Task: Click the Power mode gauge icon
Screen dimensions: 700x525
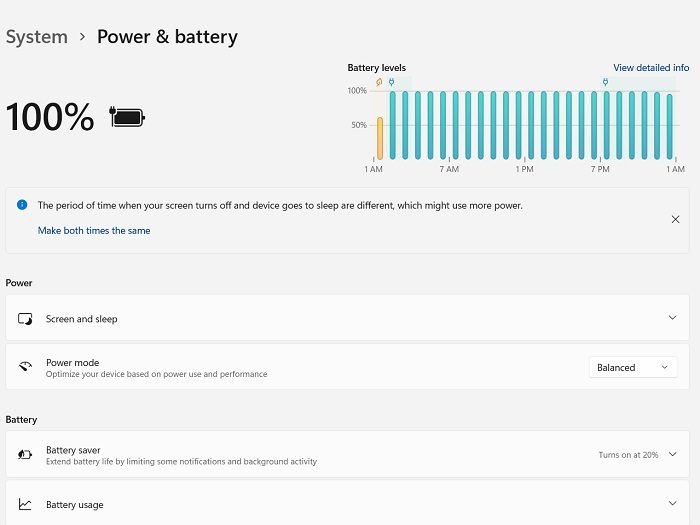Action: pyautogui.click(x=25, y=367)
